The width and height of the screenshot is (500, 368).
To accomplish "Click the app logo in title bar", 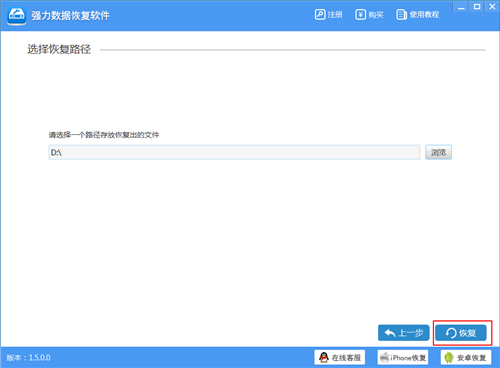I will click(x=17, y=16).
